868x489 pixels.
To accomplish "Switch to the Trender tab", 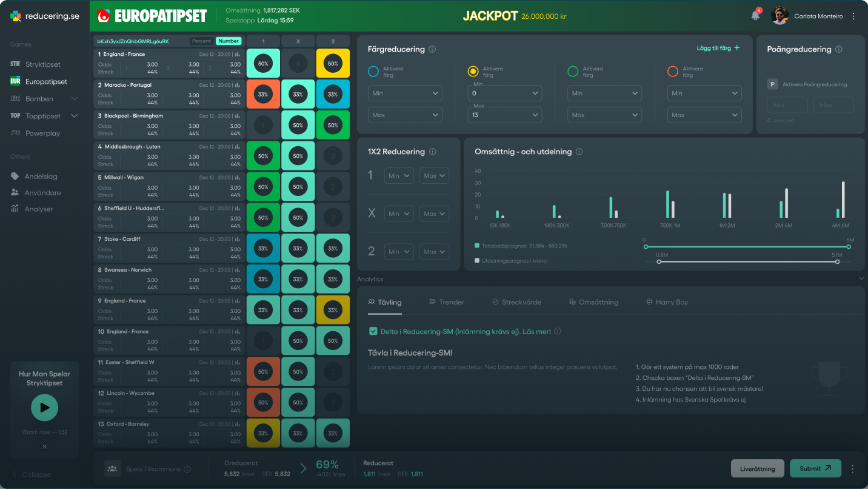I will 446,302.
